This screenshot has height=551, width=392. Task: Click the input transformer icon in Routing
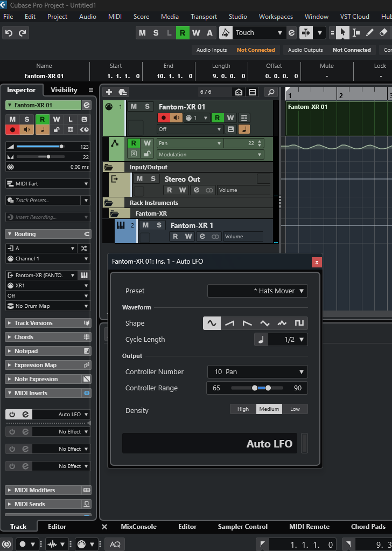point(84,249)
